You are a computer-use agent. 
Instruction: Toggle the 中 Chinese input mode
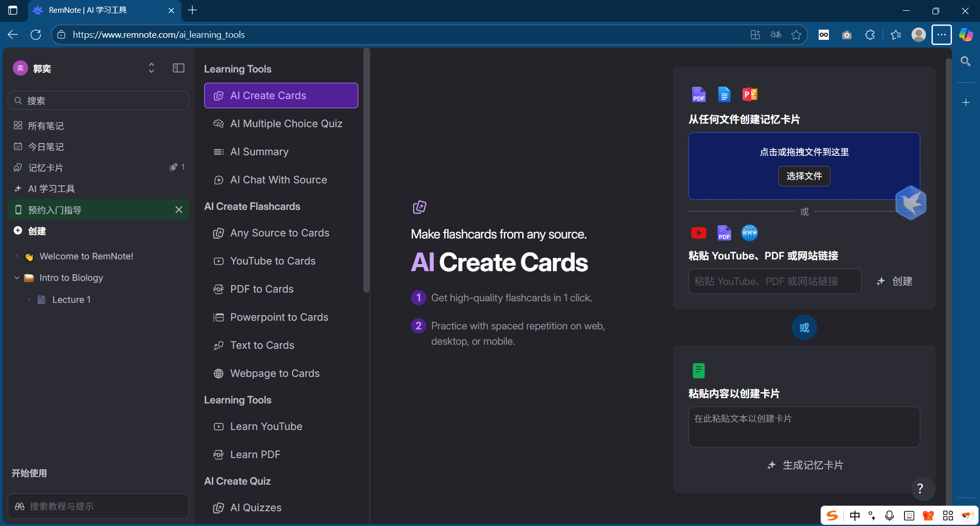coord(855,516)
